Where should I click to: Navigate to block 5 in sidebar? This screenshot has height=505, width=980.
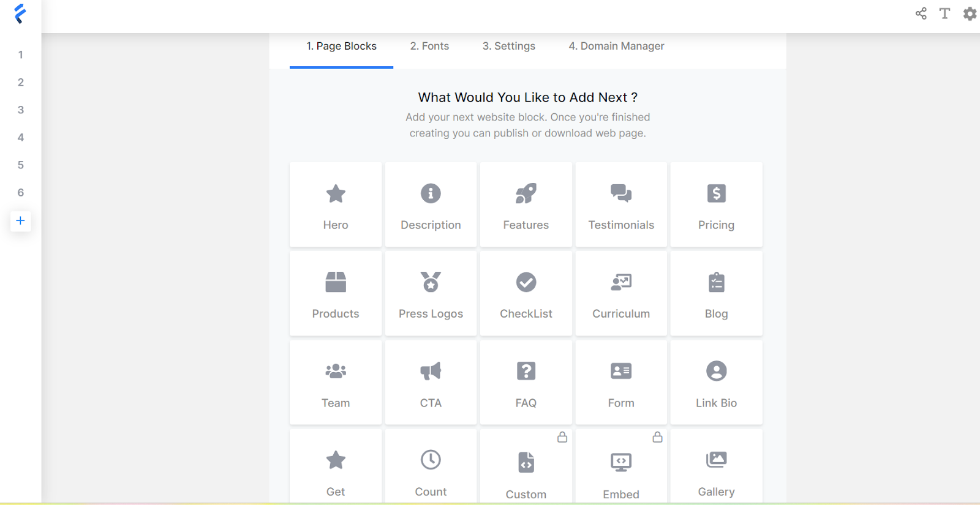click(x=21, y=165)
